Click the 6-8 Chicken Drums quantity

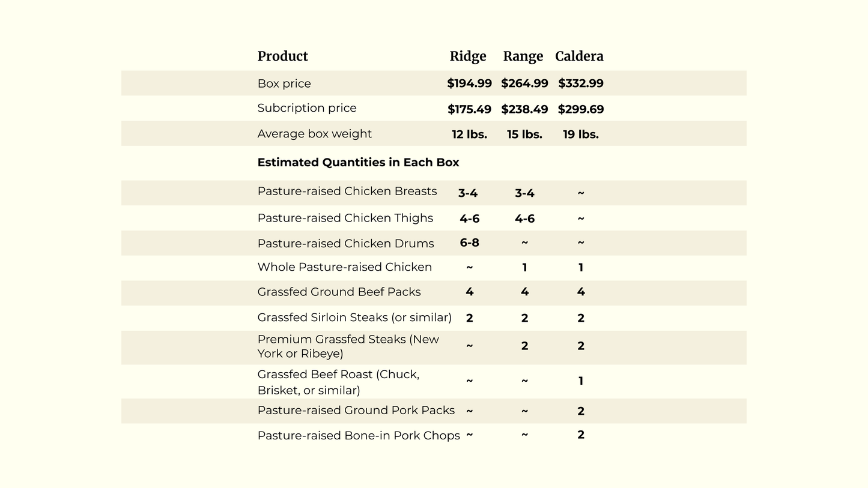point(469,242)
